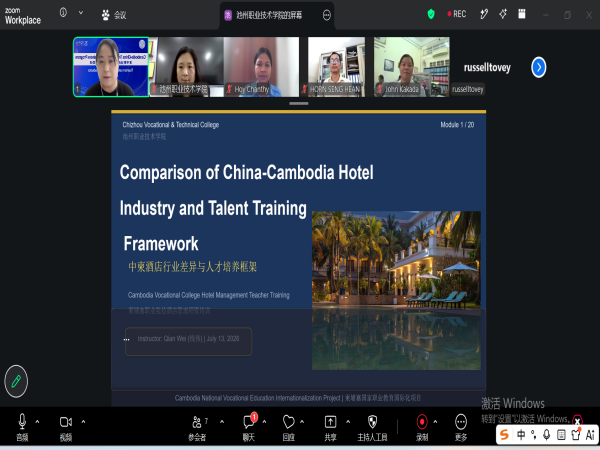Screen dimensions: 600x450
Task: Select the active speaker video thumbnail
Action: point(111,67)
